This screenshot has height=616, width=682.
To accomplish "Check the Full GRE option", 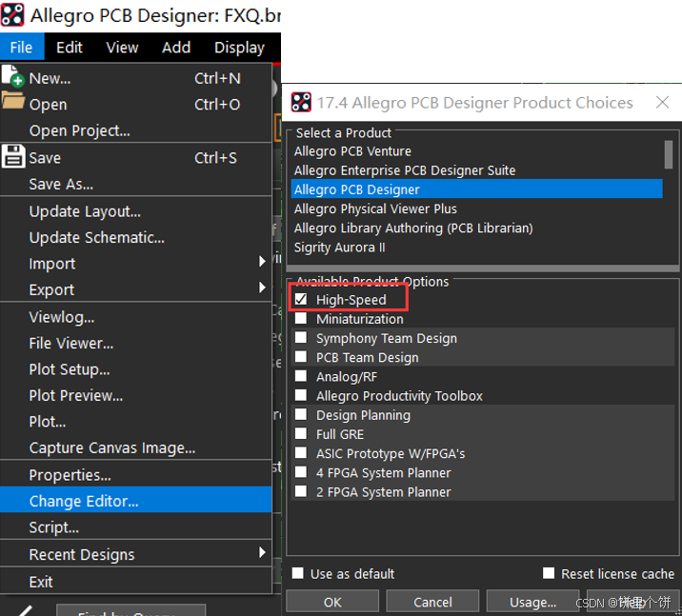I will (301, 434).
